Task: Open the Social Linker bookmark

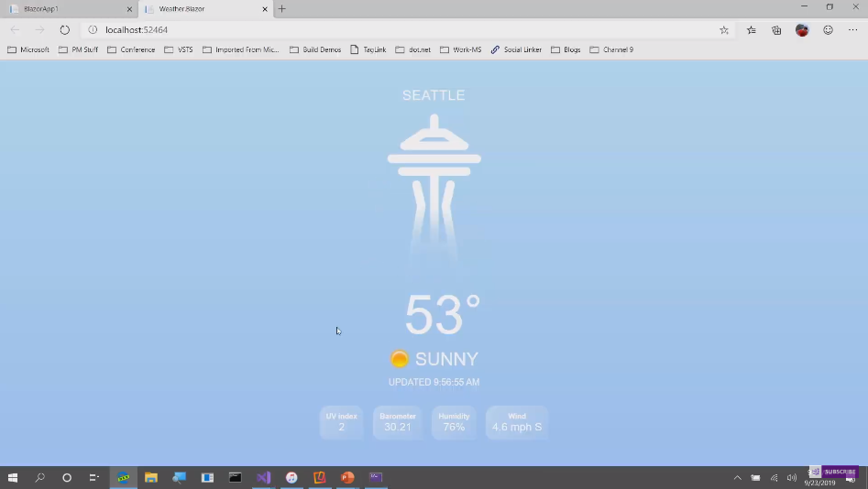Action: (516, 49)
